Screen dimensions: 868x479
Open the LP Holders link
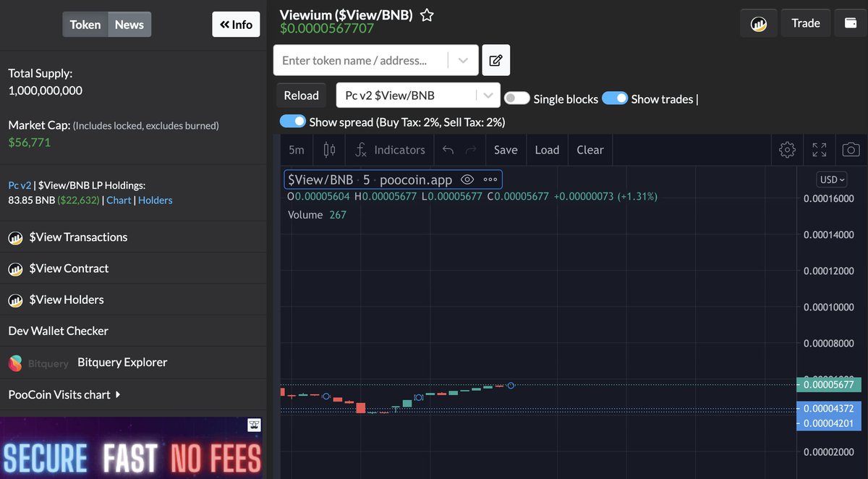click(156, 200)
